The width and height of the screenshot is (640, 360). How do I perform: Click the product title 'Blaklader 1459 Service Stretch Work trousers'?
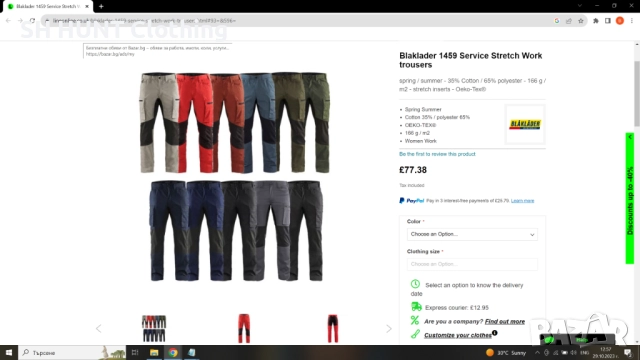[x=471, y=60]
